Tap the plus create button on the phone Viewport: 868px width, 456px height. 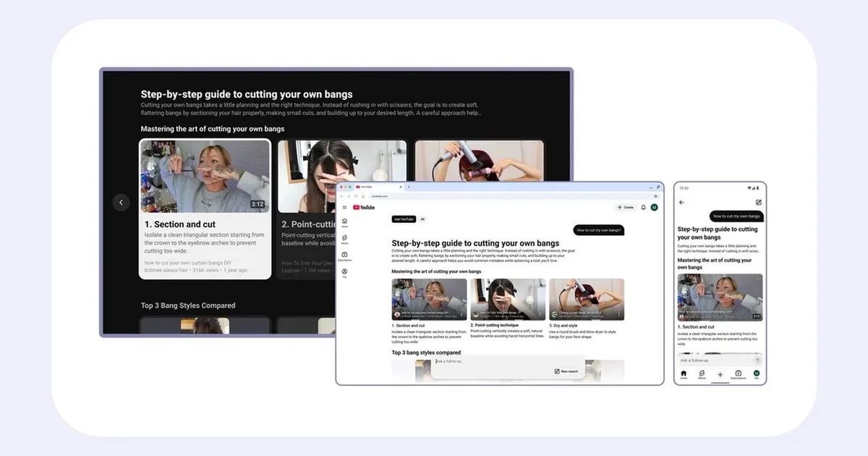pyautogui.click(x=720, y=374)
